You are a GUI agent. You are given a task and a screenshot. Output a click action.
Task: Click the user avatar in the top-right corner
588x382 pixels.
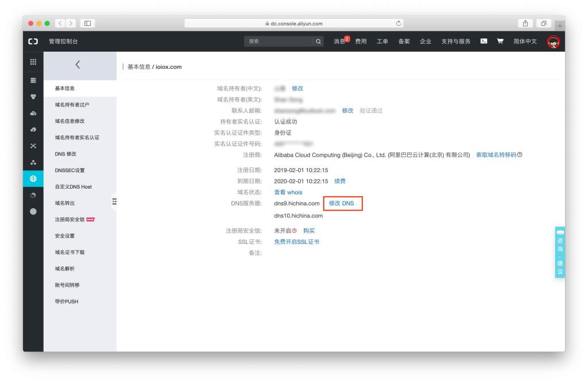click(x=553, y=41)
